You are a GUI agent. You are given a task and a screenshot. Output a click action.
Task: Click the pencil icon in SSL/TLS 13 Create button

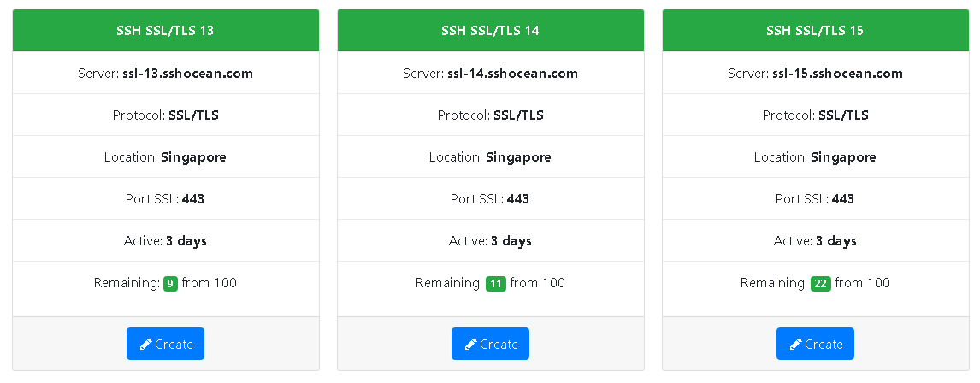click(x=145, y=345)
